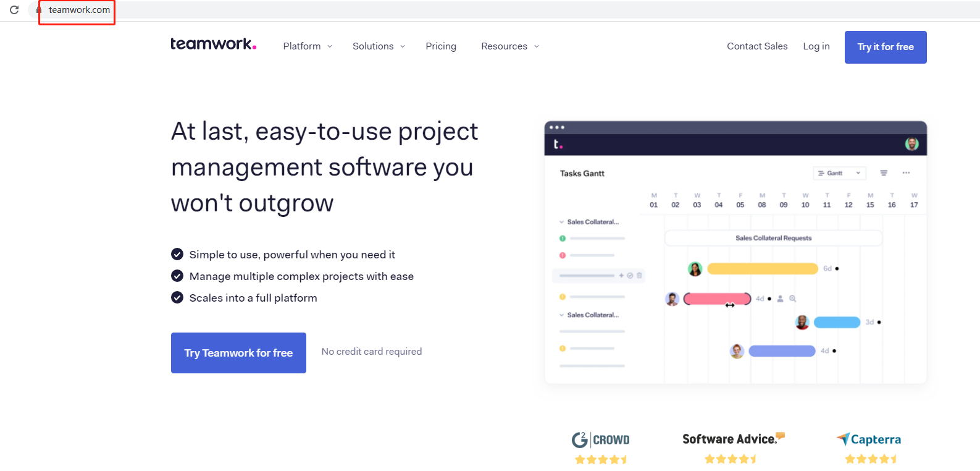Image resolution: width=980 pixels, height=471 pixels.
Task: Open the Pricing page
Action: click(441, 46)
